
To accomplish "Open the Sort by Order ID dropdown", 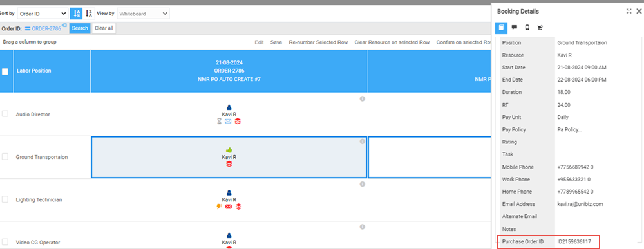I will tap(43, 14).
